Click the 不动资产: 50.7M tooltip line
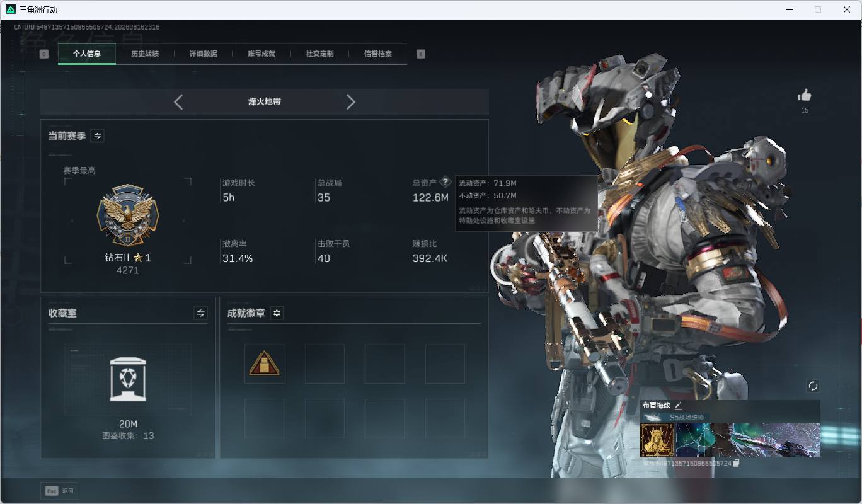This screenshot has height=504, width=862. (488, 196)
